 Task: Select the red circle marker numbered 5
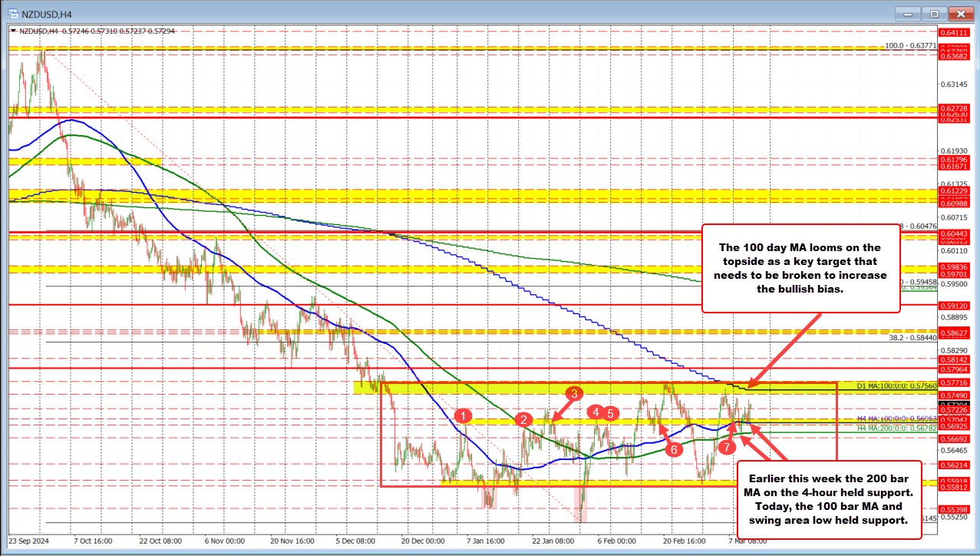click(x=610, y=413)
